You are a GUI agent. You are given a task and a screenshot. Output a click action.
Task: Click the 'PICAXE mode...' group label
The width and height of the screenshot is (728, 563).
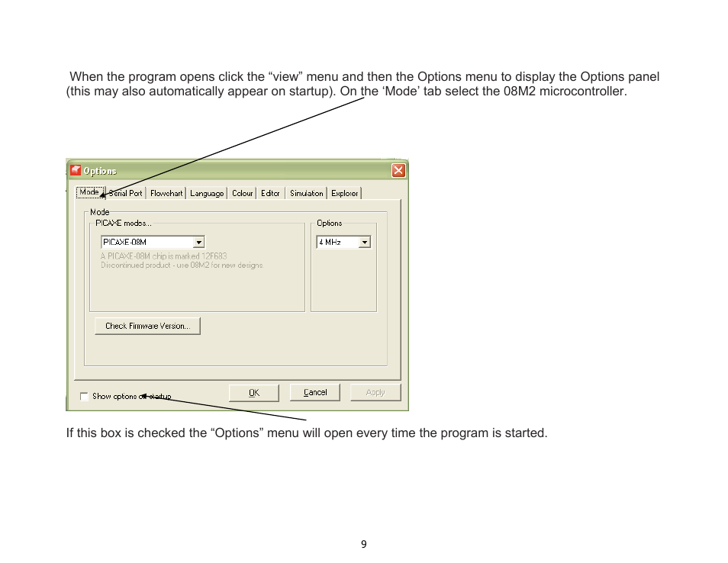(124, 224)
